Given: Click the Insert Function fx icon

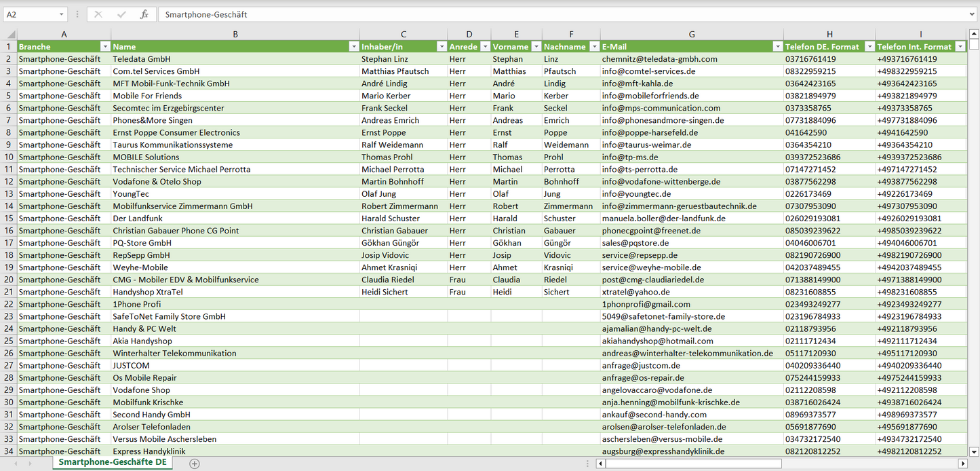Looking at the screenshot, I should pyautogui.click(x=144, y=14).
